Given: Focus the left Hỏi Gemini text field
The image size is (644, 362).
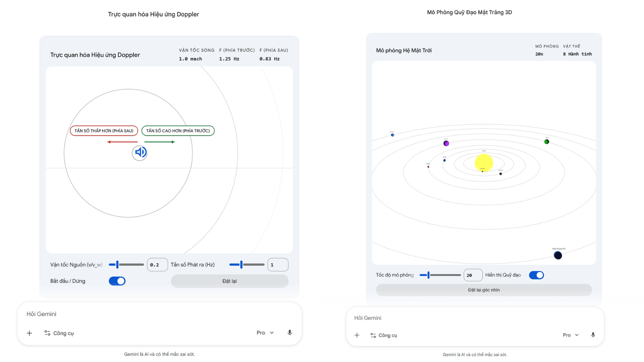Looking at the screenshot, I should 141,314.
